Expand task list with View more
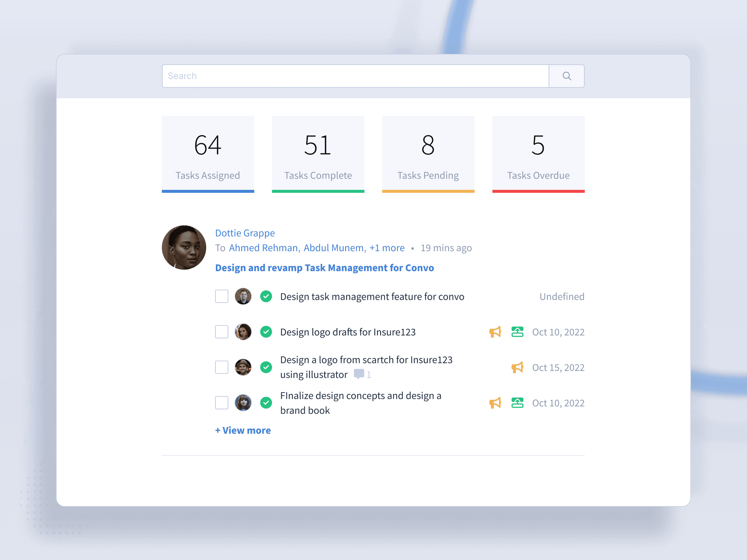 (243, 430)
